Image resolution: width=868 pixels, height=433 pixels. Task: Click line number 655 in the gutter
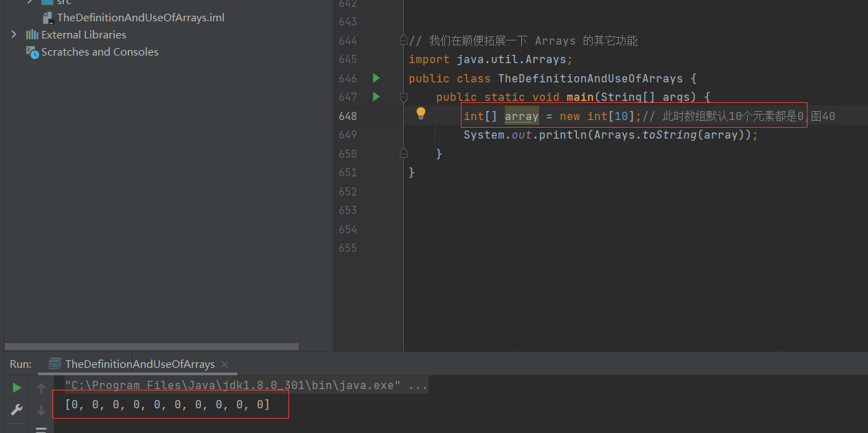tap(348, 248)
